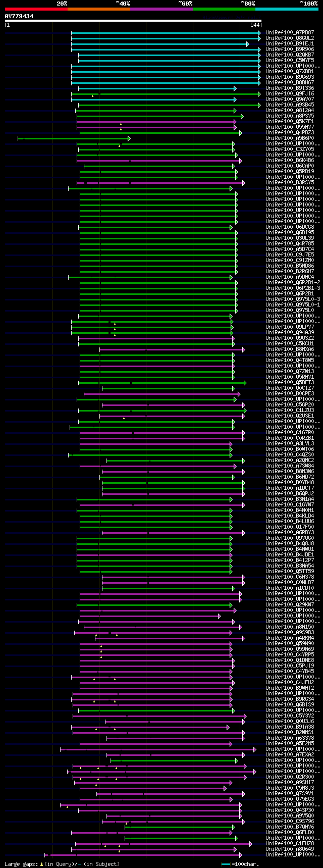Select the UniRef100_Q5K7E1 label
The image size is (323, 868).
(290, 121)
